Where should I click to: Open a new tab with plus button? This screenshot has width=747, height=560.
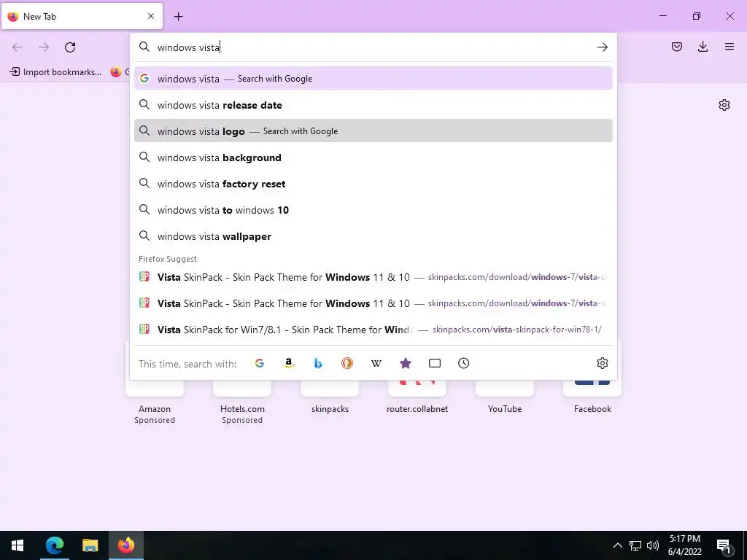[178, 16]
